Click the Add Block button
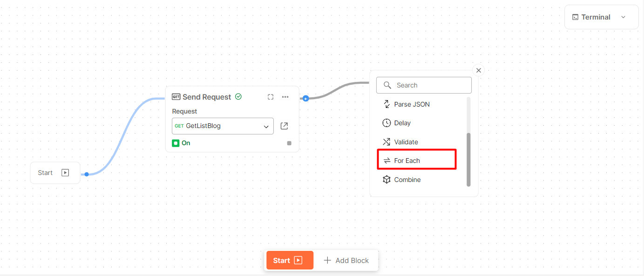 (x=346, y=261)
